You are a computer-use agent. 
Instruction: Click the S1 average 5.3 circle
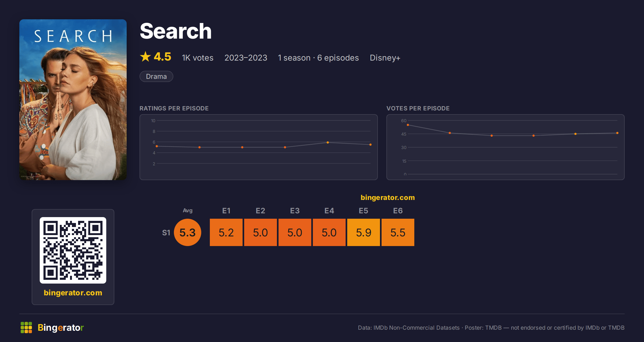(x=188, y=232)
